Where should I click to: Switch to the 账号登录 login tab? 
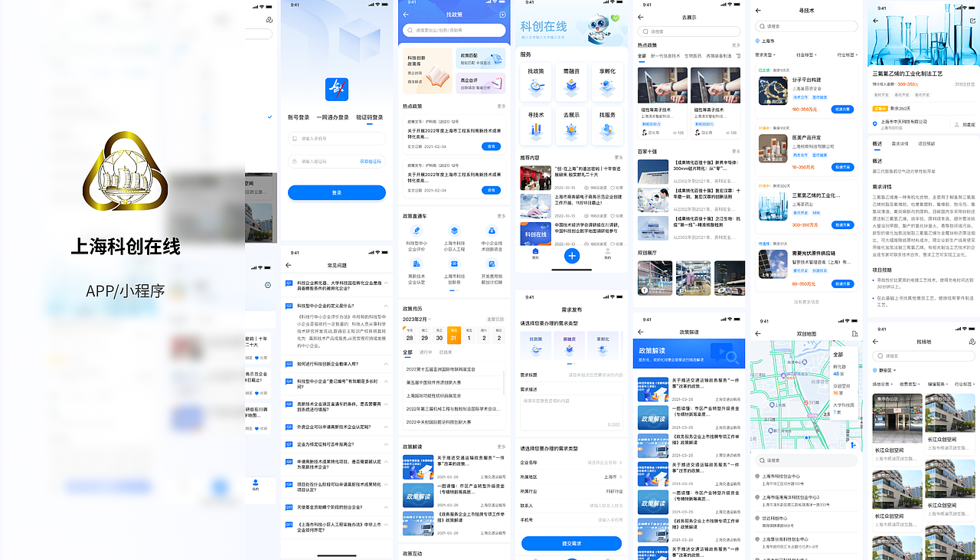(299, 118)
